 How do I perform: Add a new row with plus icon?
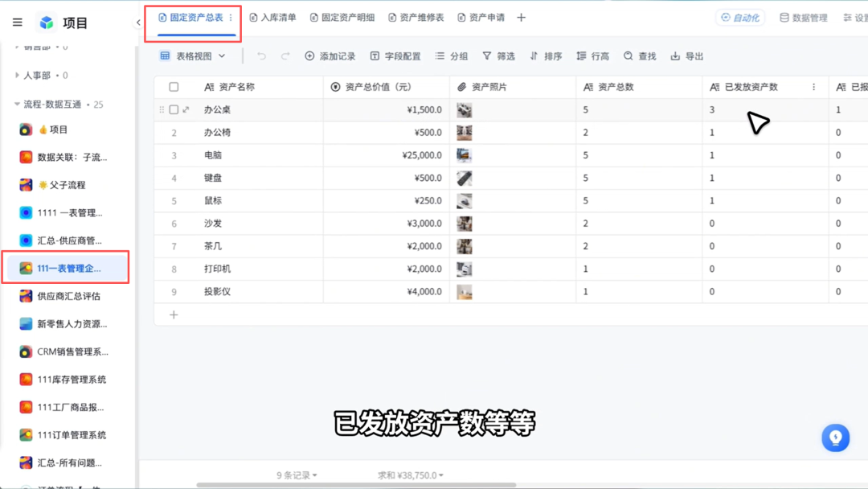174,314
